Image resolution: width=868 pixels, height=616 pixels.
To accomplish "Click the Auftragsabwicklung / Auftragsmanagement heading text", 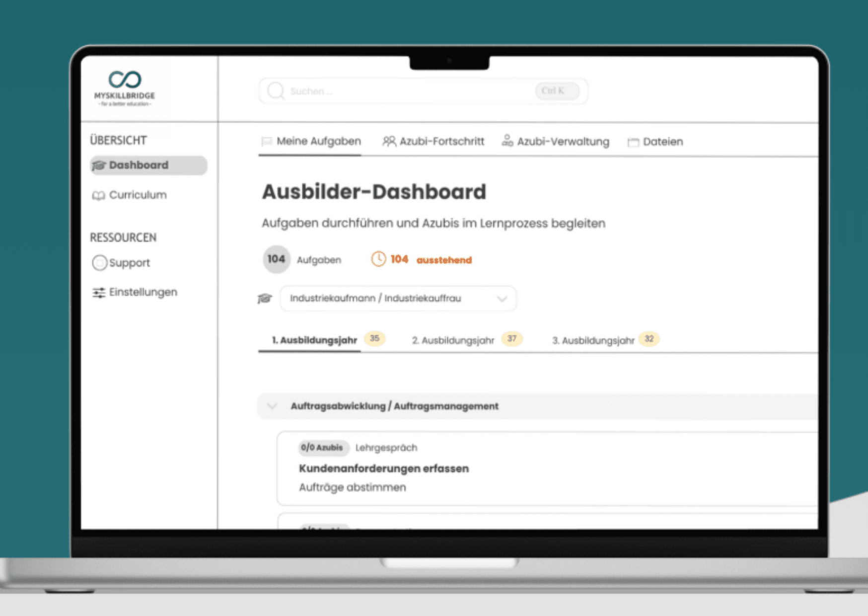I will [394, 406].
